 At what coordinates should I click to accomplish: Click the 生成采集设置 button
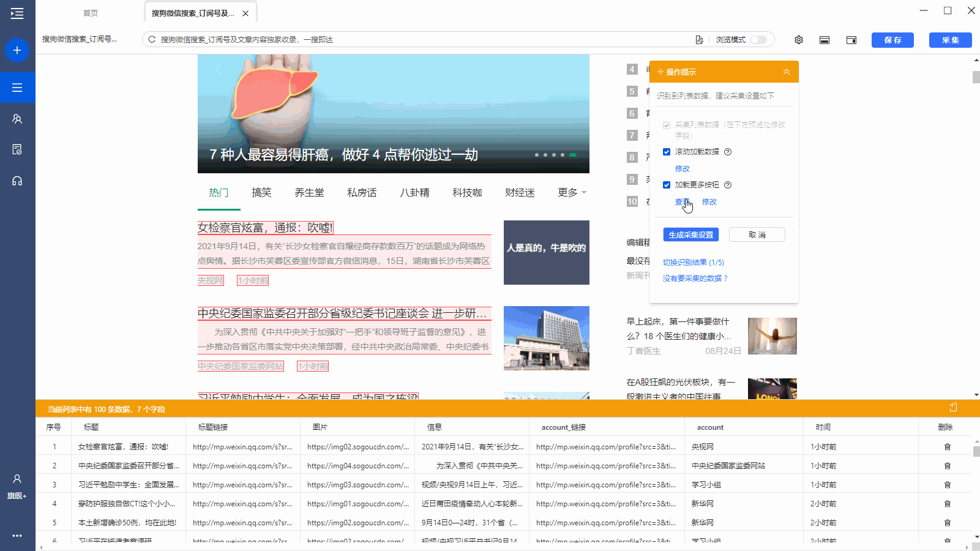point(690,235)
